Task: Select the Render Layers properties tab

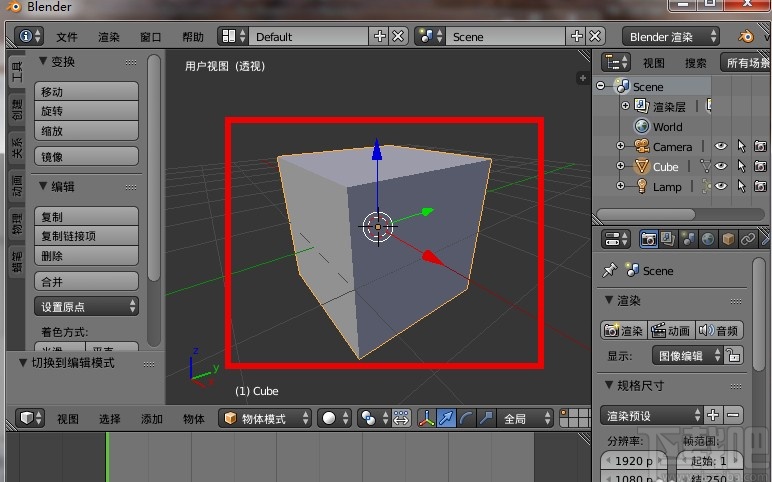Action: [x=668, y=239]
